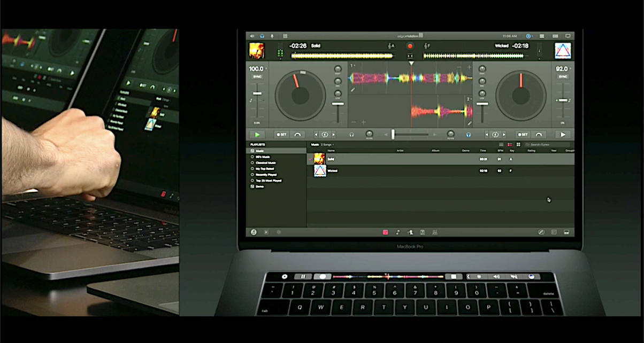
Task: Click SET cue button on left deck
Action: 281,135
